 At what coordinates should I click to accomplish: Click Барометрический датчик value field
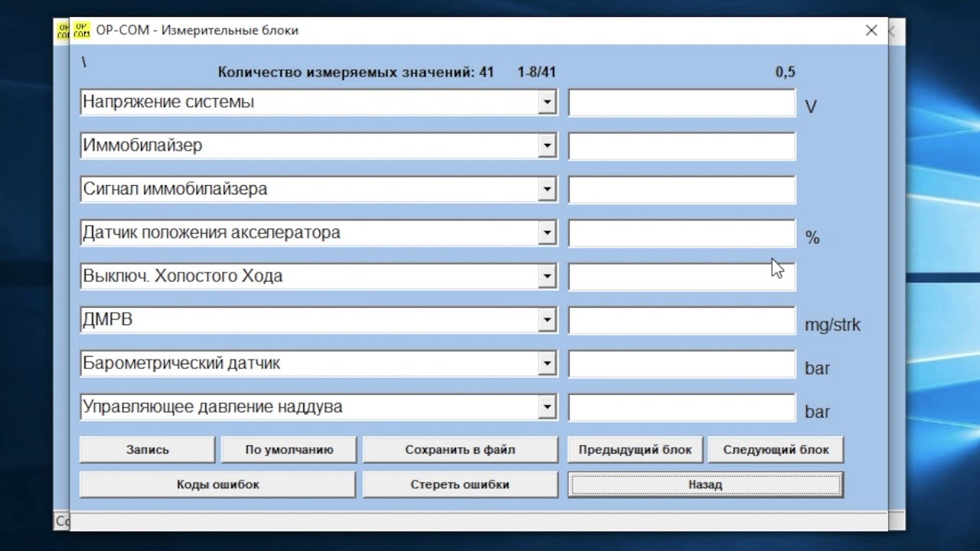click(x=681, y=364)
